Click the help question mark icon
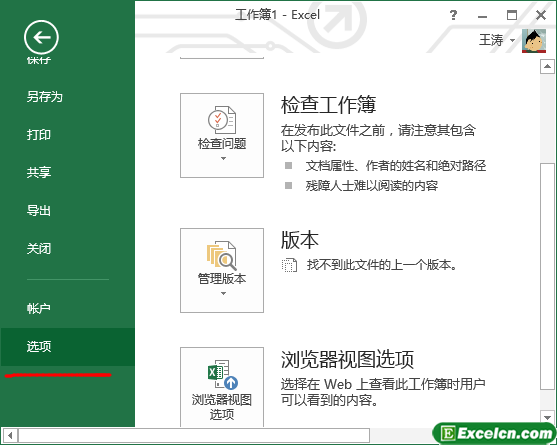The width and height of the screenshot is (557, 445). (453, 15)
